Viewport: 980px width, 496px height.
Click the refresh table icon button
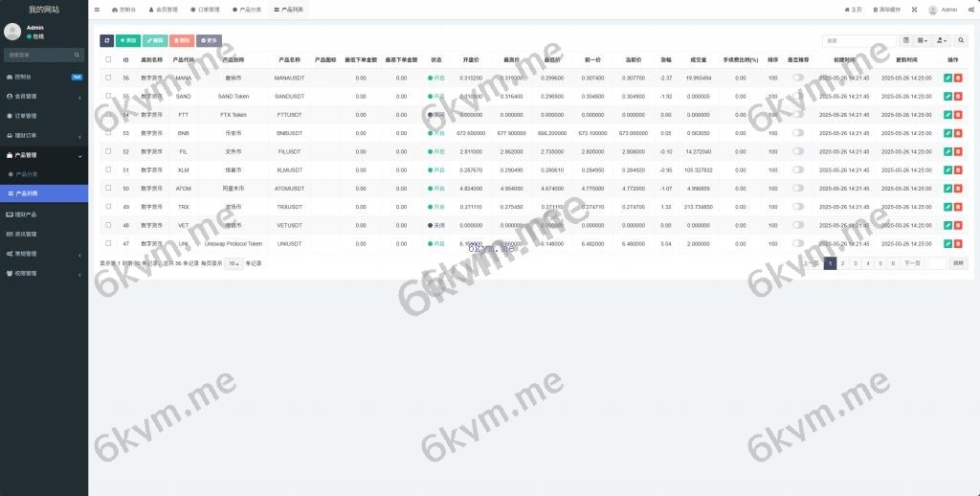(x=106, y=41)
